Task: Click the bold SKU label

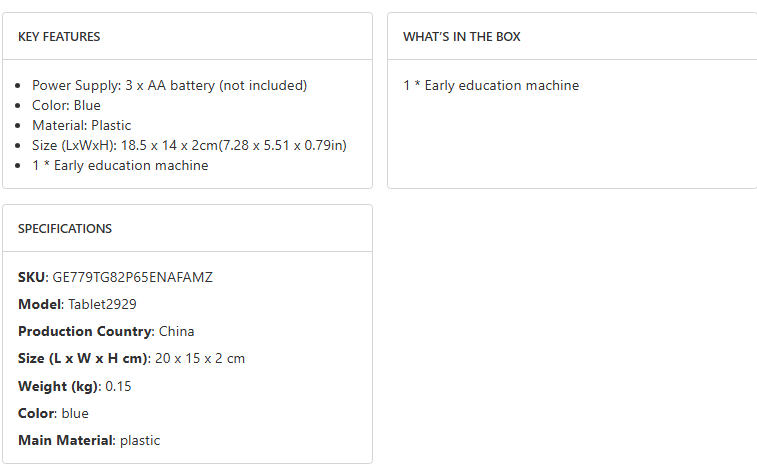Action: tap(32, 277)
